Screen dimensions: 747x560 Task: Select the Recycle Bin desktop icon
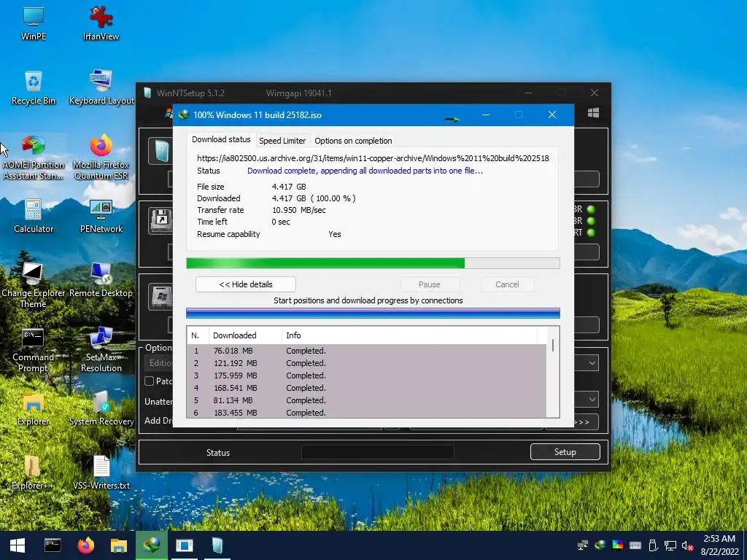[34, 87]
